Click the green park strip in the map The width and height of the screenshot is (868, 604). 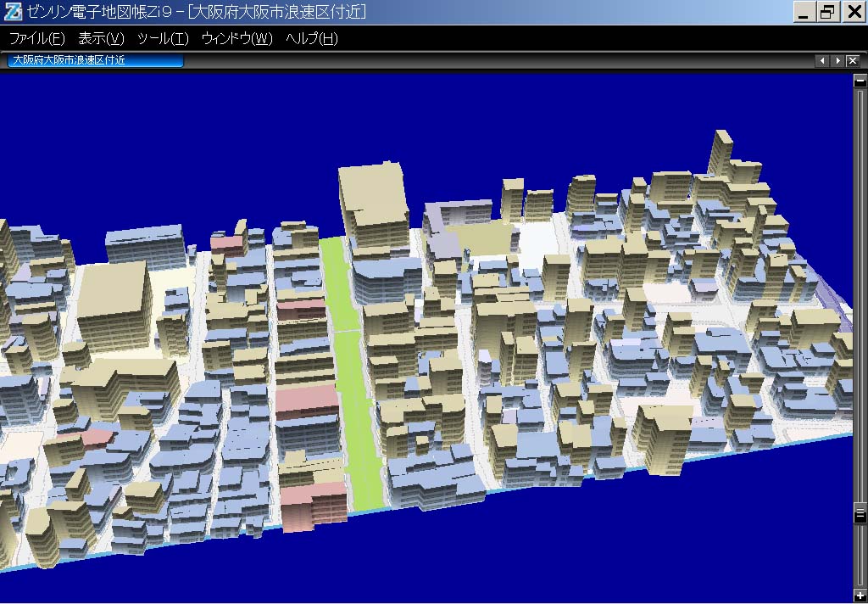point(354,377)
